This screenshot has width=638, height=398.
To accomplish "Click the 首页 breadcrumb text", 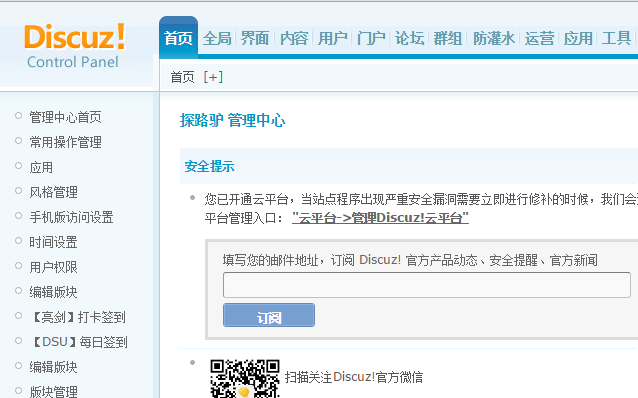I will (x=182, y=77).
